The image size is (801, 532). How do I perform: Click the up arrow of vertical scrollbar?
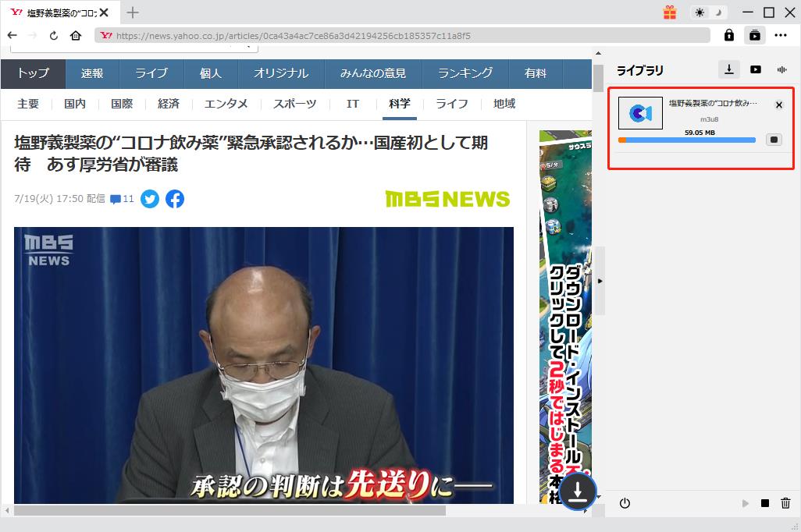pyautogui.click(x=598, y=53)
